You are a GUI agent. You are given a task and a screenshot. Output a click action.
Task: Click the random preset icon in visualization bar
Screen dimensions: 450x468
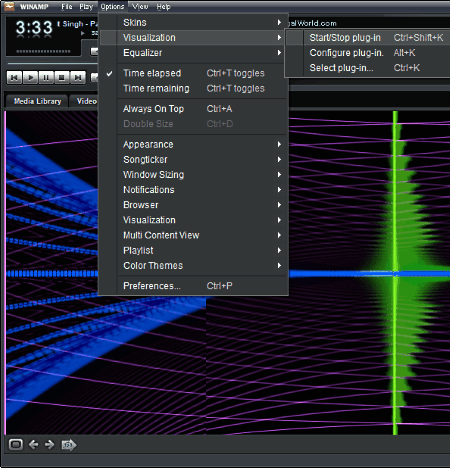[69, 445]
